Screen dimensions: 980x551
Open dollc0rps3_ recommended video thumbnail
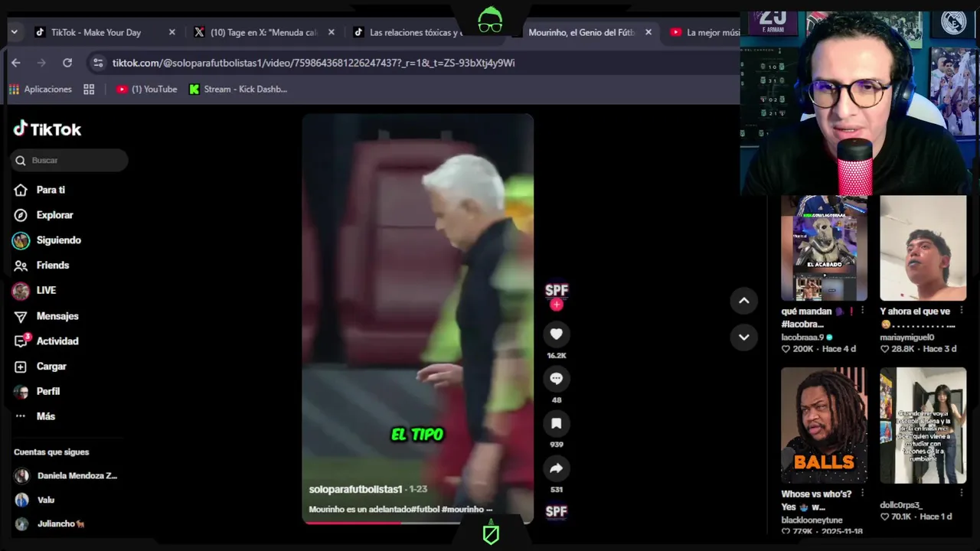click(923, 425)
